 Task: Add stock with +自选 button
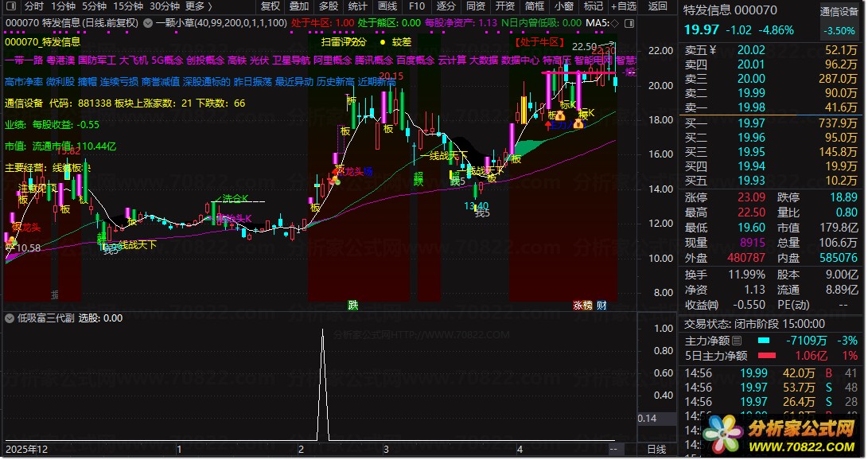pos(623,6)
